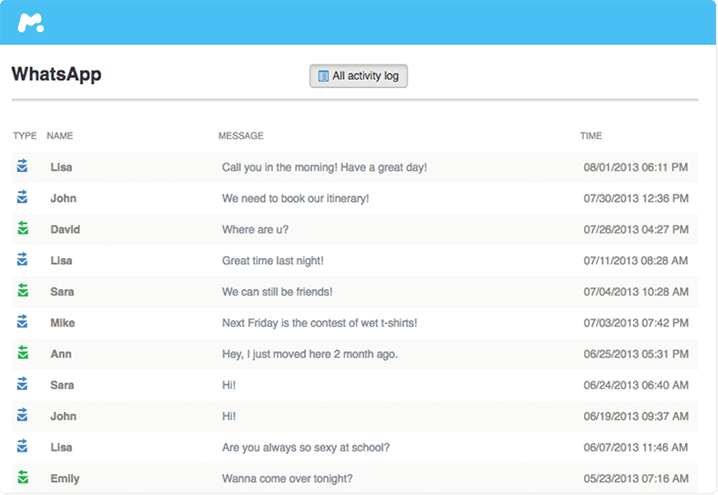Click type icon in Mike's row

(x=22, y=323)
